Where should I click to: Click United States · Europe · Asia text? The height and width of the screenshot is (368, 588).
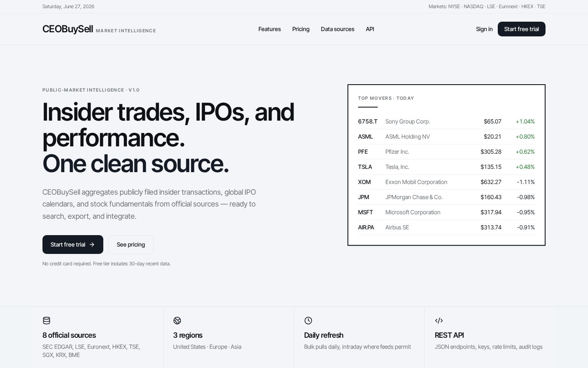coord(207,347)
